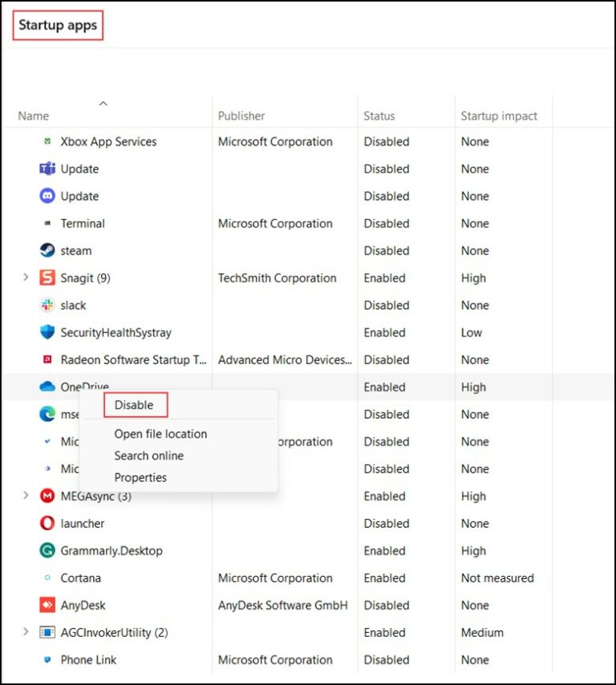The height and width of the screenshot is (685, 616).
Task: Choose Disable from the context menu
Action: click(134, 405)
